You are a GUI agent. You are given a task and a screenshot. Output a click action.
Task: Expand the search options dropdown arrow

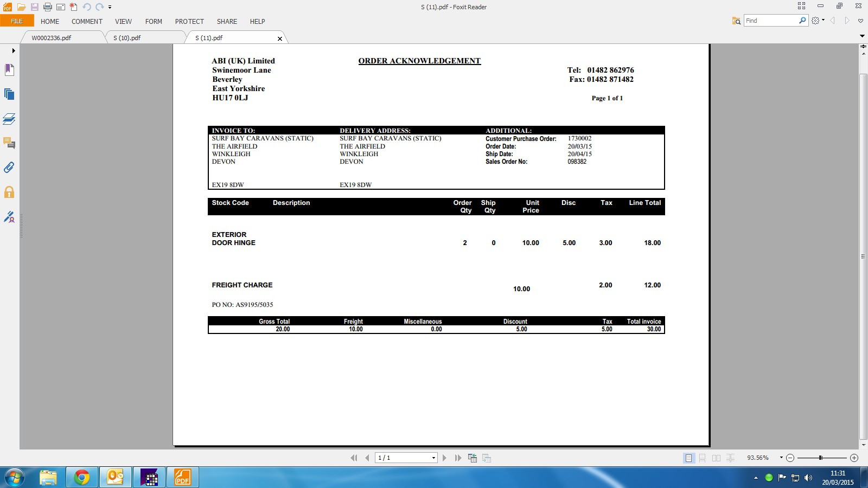click(x=823, y=21)
